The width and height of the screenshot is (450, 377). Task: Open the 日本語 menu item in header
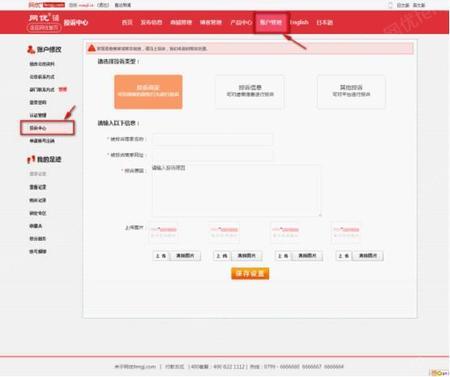click(x=324, y=22)
